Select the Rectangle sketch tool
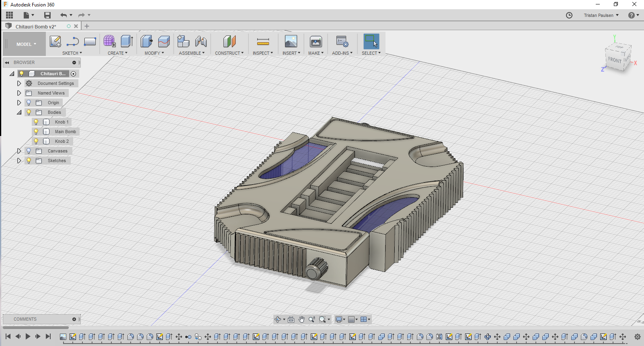This screenshot has width=644, height=346. coord(90,41)
